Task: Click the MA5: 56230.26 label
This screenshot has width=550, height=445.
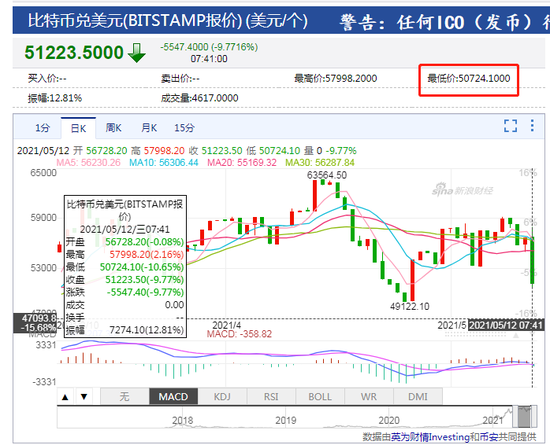Action: (88, 163)
